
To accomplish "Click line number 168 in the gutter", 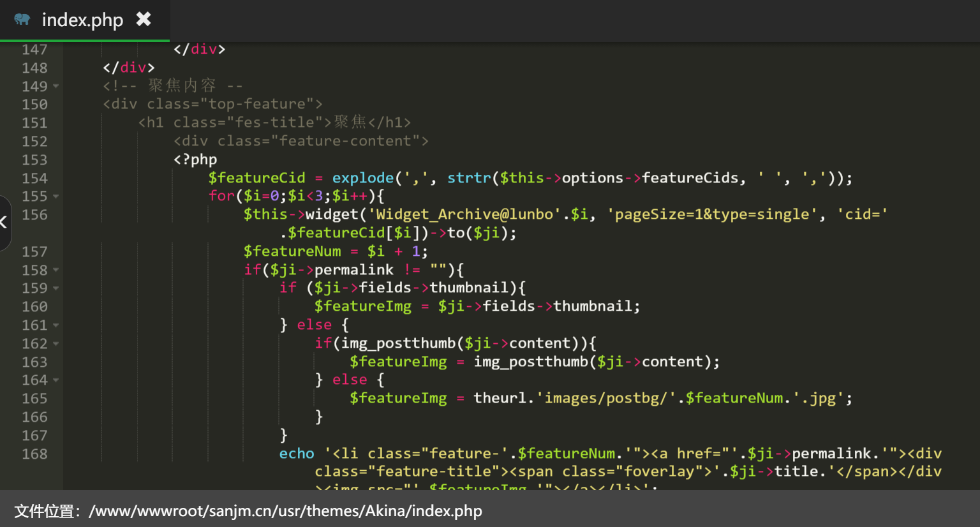I will pyautogui.click(x=34, y=454).
